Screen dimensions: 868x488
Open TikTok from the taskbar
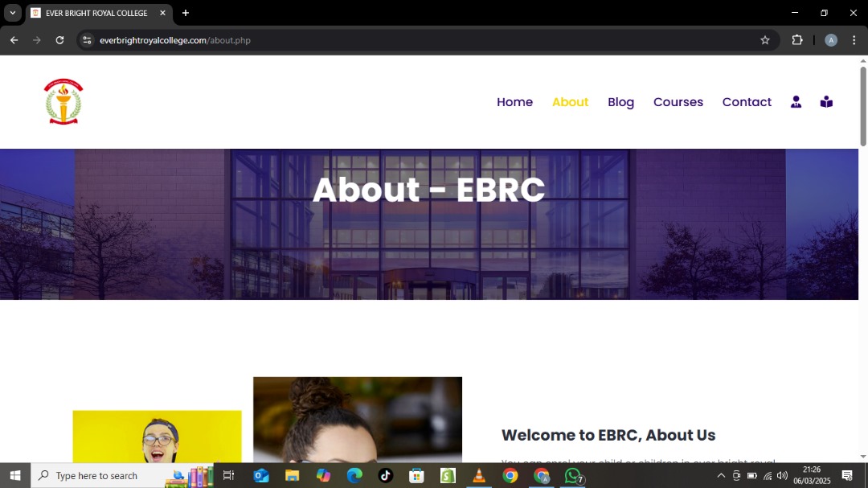(385, 475)
